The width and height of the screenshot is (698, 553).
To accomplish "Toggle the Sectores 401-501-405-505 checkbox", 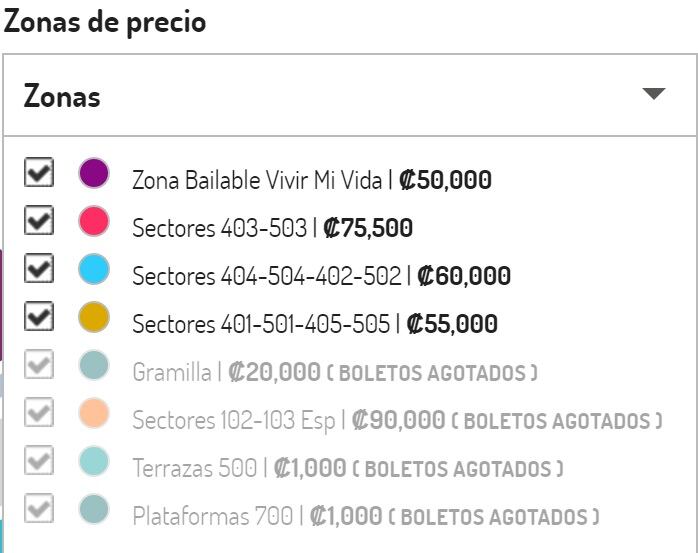I will 39,317.
